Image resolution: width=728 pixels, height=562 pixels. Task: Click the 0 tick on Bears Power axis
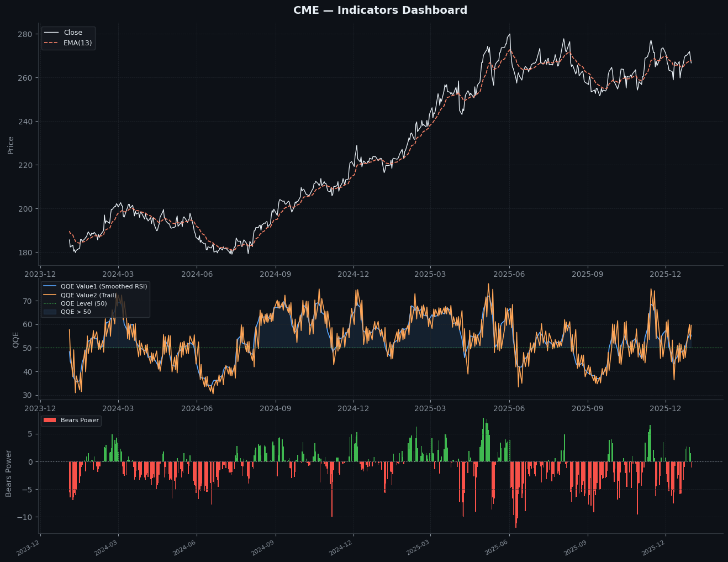click(x=30, y=462)
